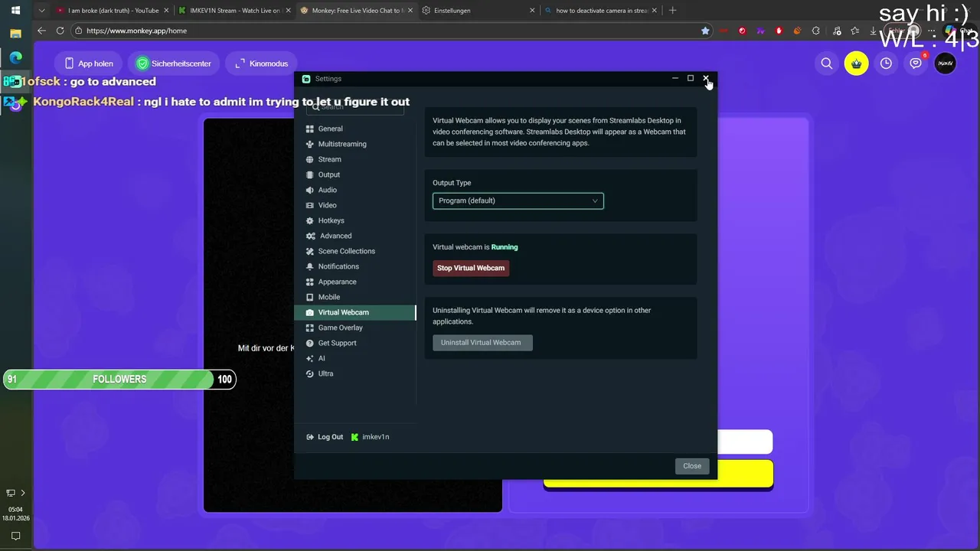
Task: Open Hotkeys settings
Action: 355,220
